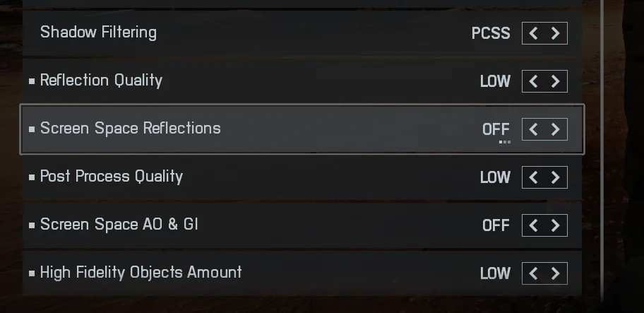Enable Screen Space Reflections using right arrow
Image resolution: width=644 pixels, height=313 pixels.
click(x=556, y=129)
